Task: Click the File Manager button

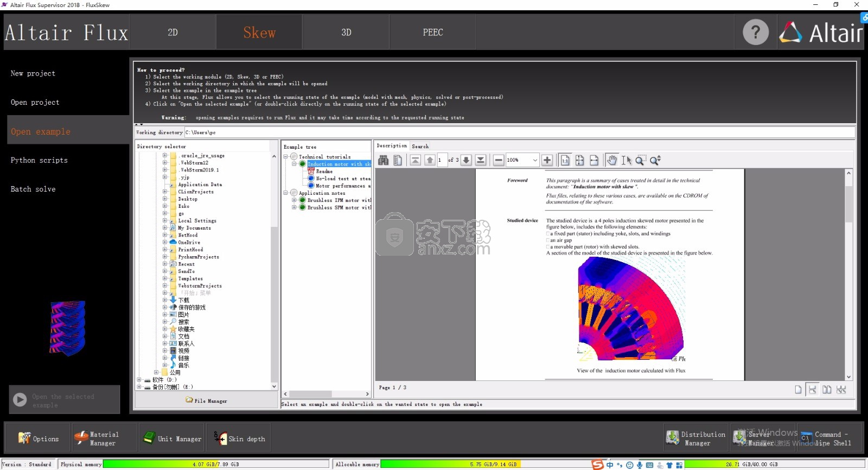Action: coord(206,401)
